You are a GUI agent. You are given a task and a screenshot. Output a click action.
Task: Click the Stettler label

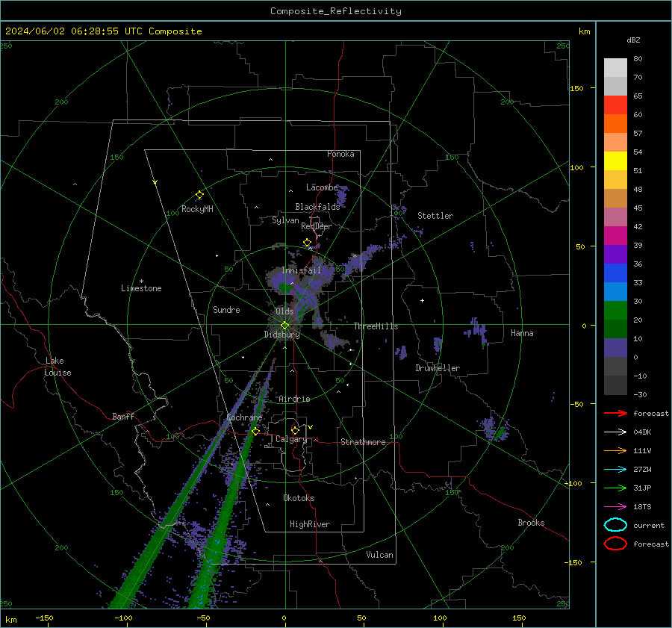coord(435,216)
